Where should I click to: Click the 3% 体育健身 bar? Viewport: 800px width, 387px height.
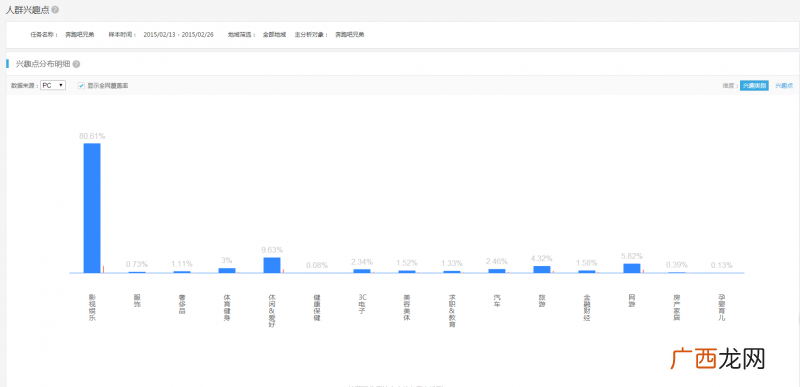click(227, 270)
